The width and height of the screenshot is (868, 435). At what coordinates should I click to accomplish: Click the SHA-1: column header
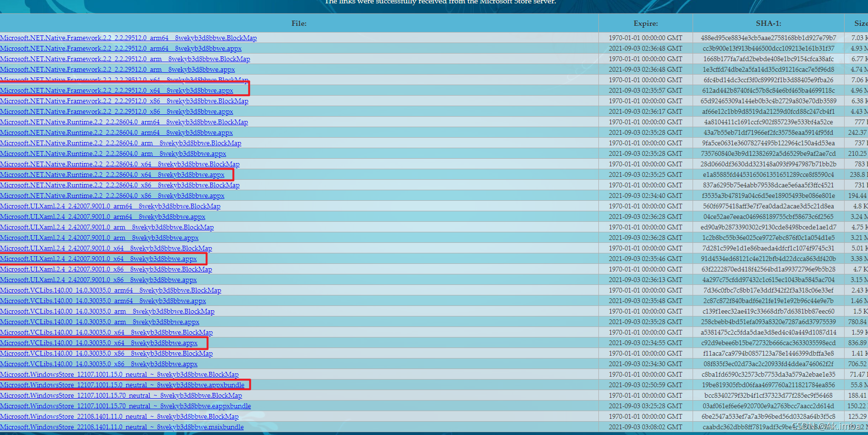point(769,23)
